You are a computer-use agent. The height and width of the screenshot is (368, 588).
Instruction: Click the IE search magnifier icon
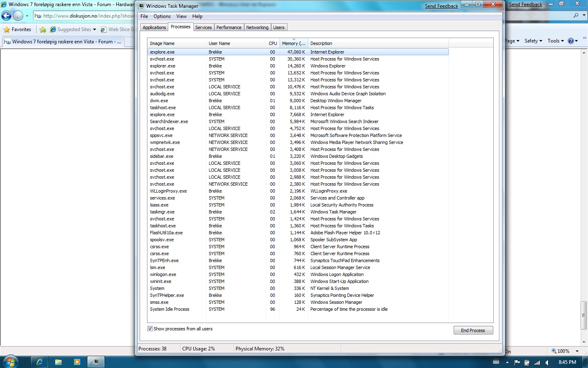576,16
